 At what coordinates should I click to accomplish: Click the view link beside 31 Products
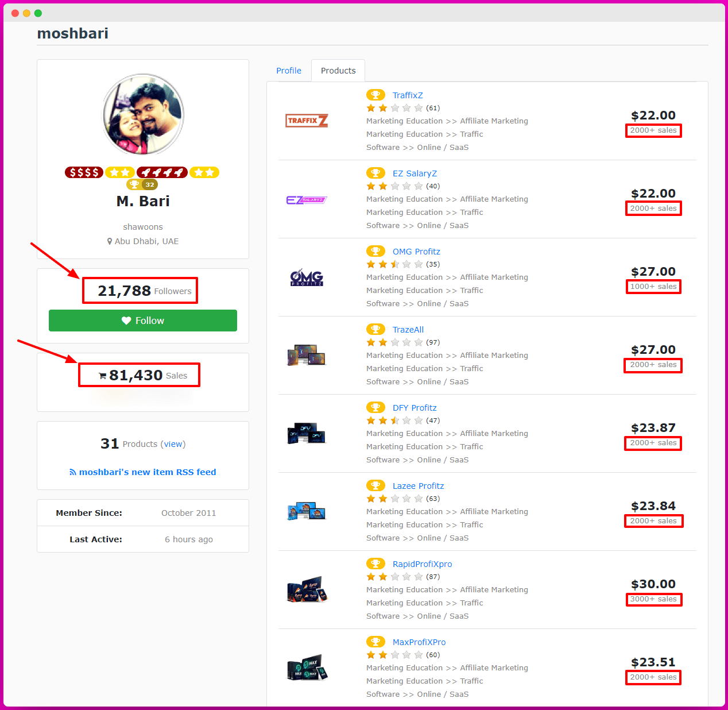tap(173, 444)
